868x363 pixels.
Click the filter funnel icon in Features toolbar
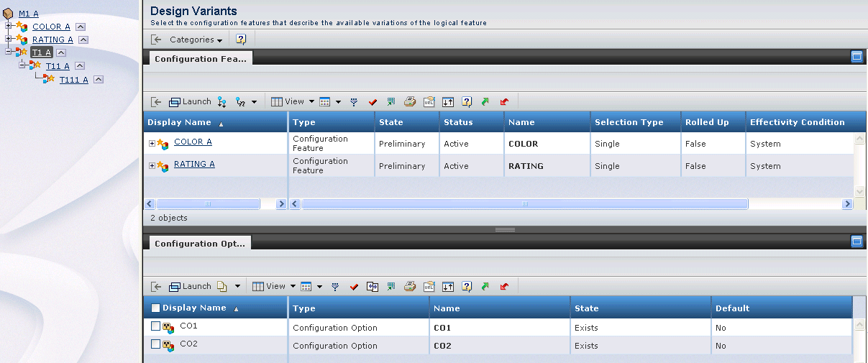pos(354,102)
